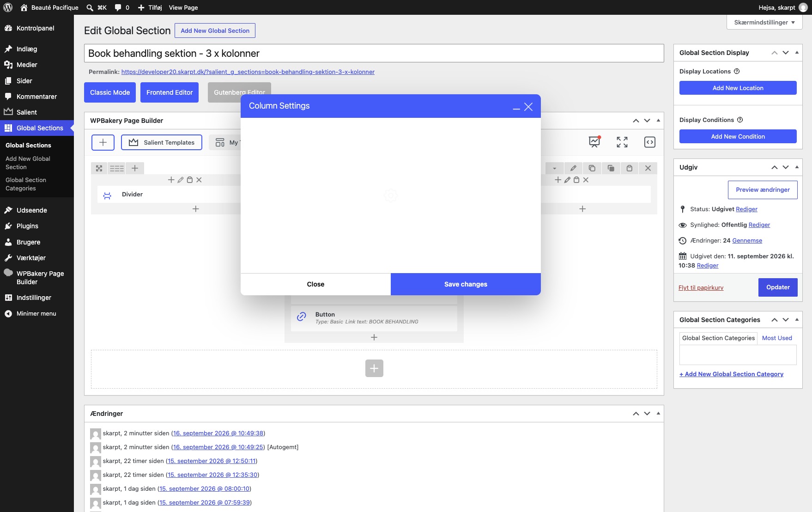The image size is (812, 512).
Task: Open Skærmindstillinger dropdown
Action: point(764,22)
